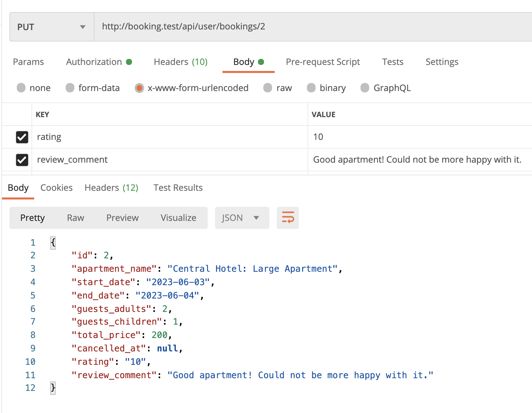Select the Visualize view button
The width and height of the screenshot is (532, 413).
click(x=179, y=218)
